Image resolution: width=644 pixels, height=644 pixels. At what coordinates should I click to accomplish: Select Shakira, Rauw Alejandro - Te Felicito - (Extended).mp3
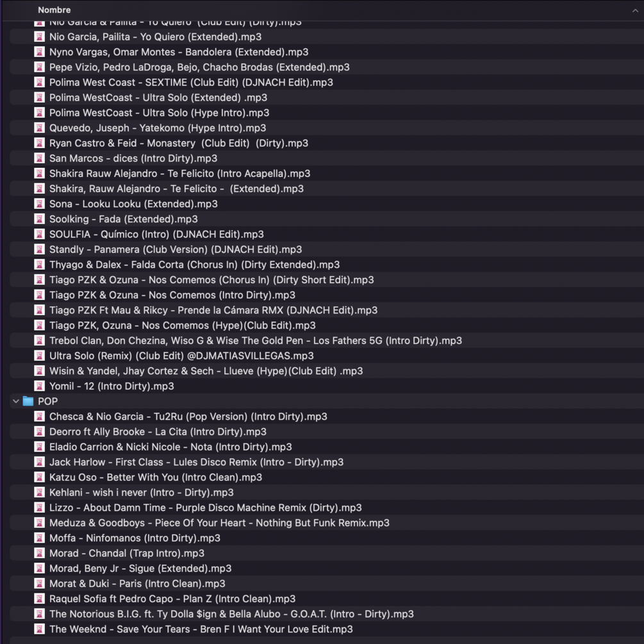click(x=177, y=189)
